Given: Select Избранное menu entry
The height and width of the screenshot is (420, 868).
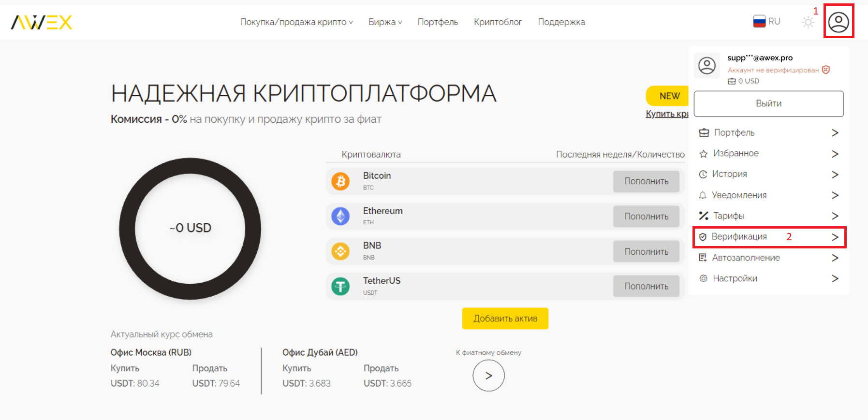Looking at the screenshot, I should tap(769, 154).
